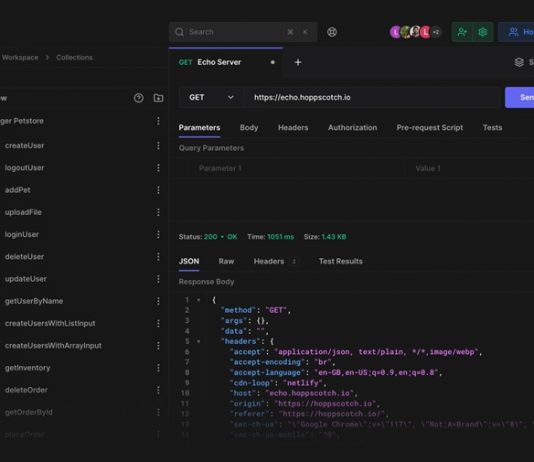
Task: Open the help question mark icon
Action: coord(138,98)
